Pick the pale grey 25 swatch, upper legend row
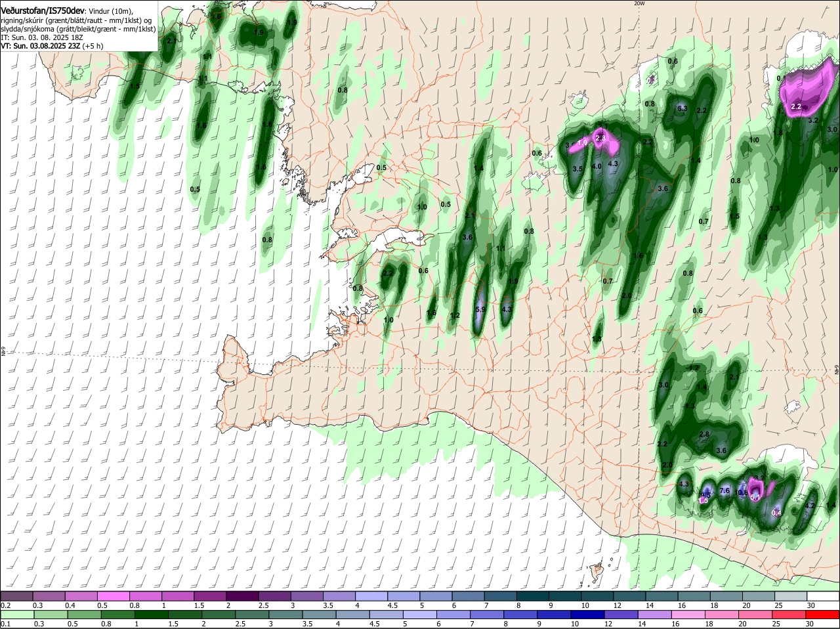 pos(791,596)
